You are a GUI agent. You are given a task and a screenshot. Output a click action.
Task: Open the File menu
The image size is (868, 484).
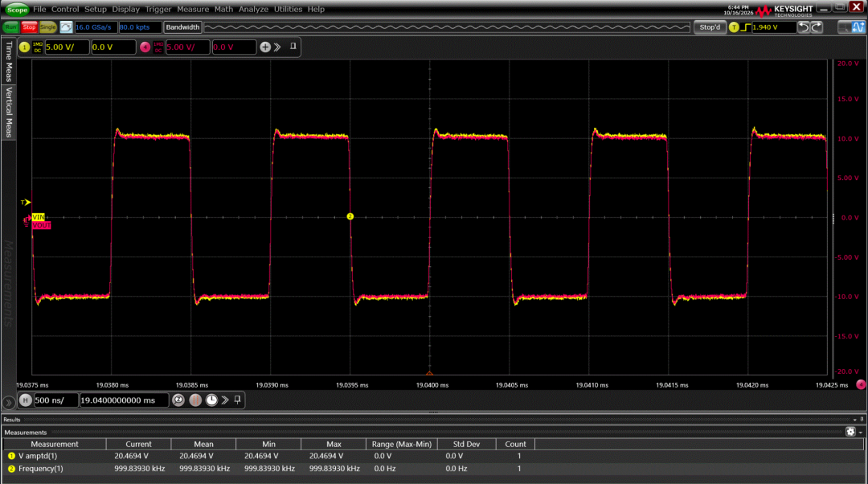coord(39,10)
